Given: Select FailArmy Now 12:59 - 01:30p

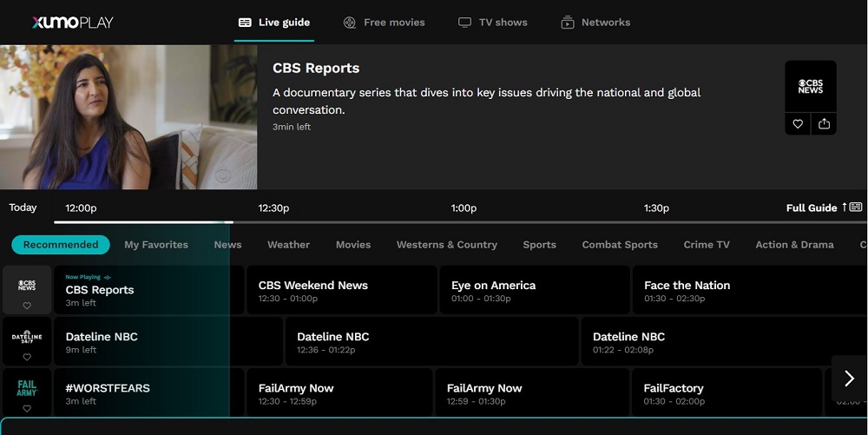Looking at the screenshot, I should pos(532,392).
